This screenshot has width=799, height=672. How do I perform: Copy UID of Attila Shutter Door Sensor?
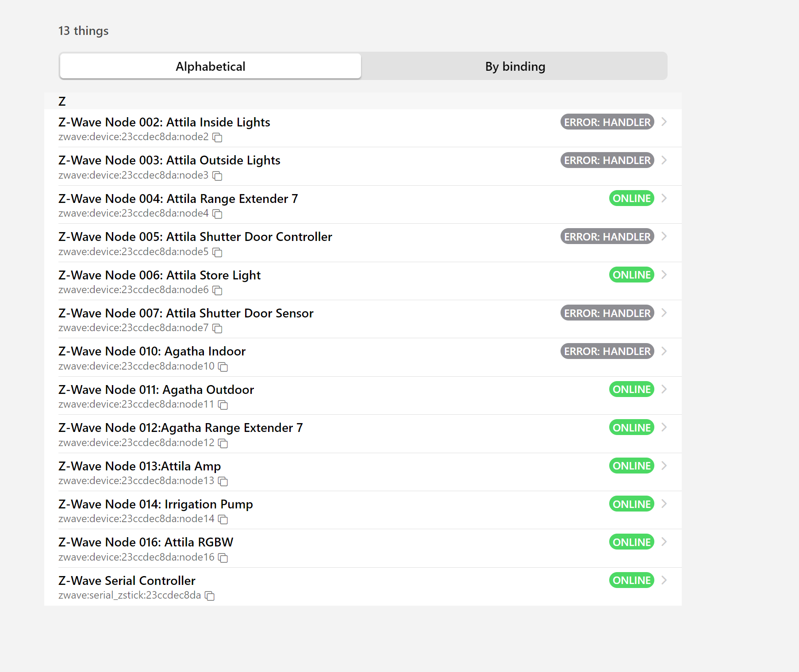[217, 328]
